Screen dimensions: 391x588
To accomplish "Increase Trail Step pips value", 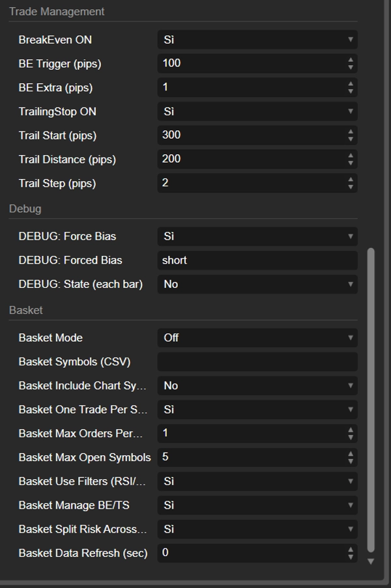I will 351,179.
